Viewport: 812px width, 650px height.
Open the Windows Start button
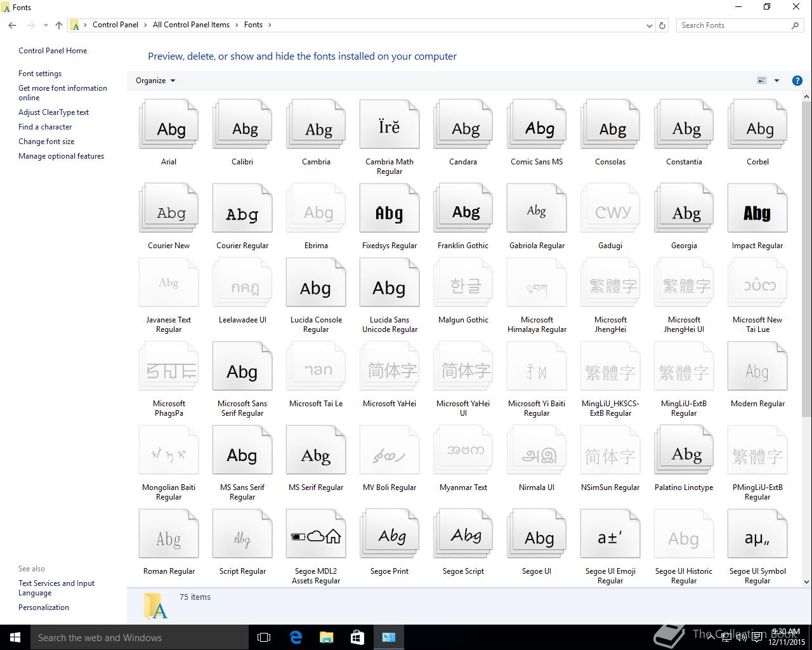click(x=15, y=637)
